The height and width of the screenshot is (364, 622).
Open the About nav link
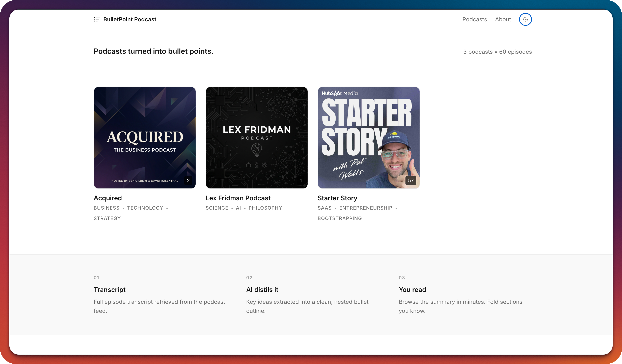(x=503, y=19)
